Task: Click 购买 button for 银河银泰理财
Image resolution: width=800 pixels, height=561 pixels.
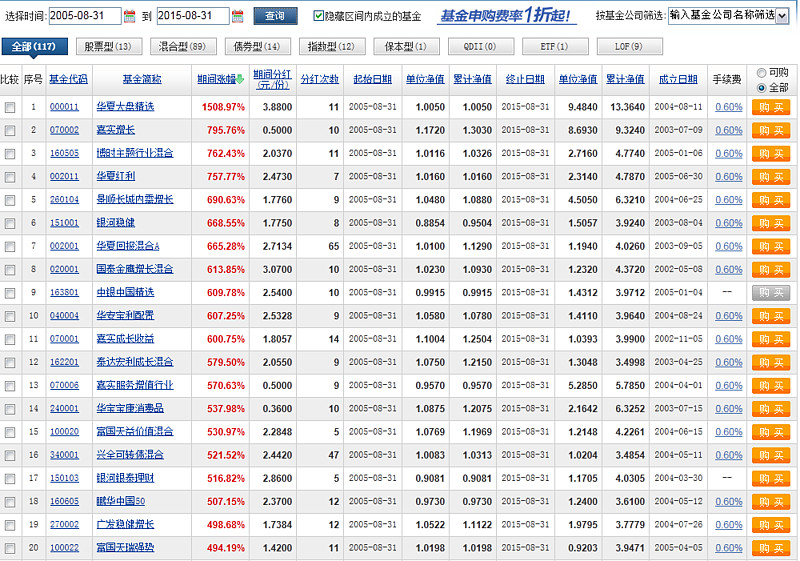Action: tap(771, 478)
